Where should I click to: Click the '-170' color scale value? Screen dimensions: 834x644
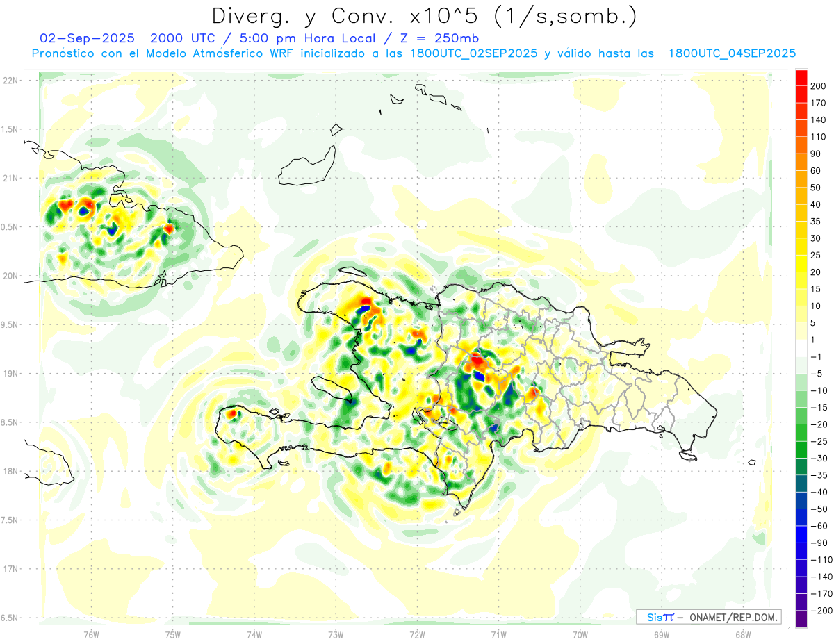(x=821, y=593)
